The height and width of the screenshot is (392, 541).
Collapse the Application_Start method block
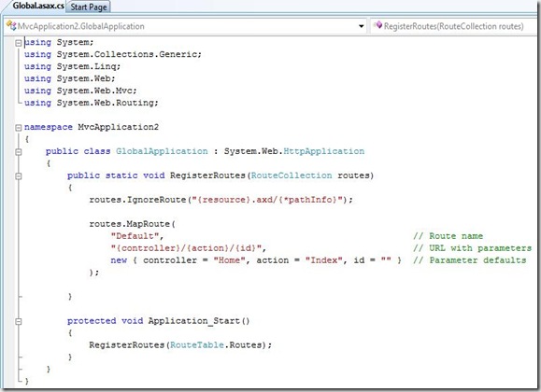pyautogui.click(x=19, y=321)
